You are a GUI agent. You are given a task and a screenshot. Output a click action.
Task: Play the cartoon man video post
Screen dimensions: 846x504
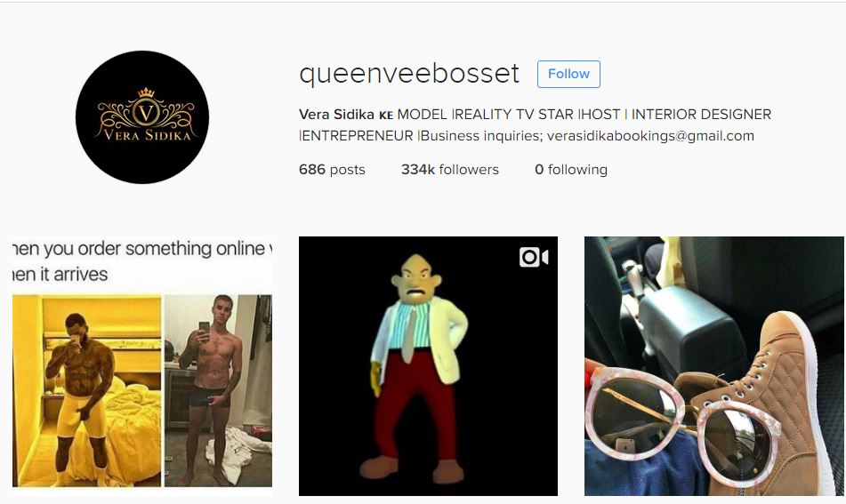[428, 366]
